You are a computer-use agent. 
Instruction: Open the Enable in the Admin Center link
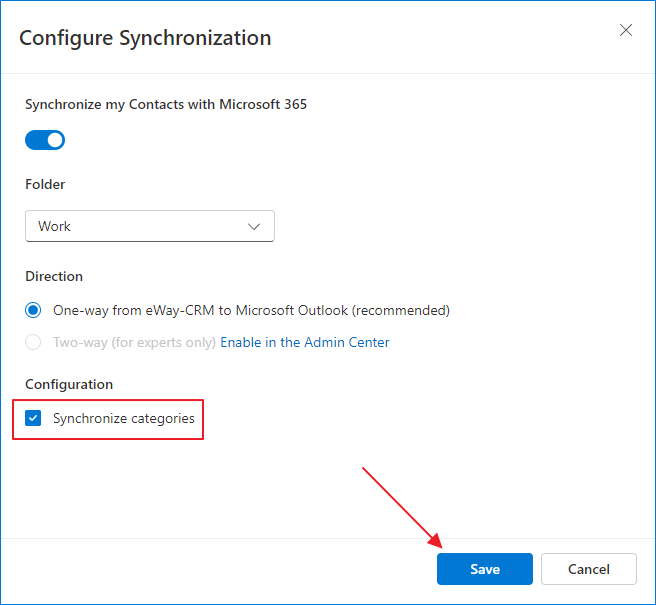(305, 342)
